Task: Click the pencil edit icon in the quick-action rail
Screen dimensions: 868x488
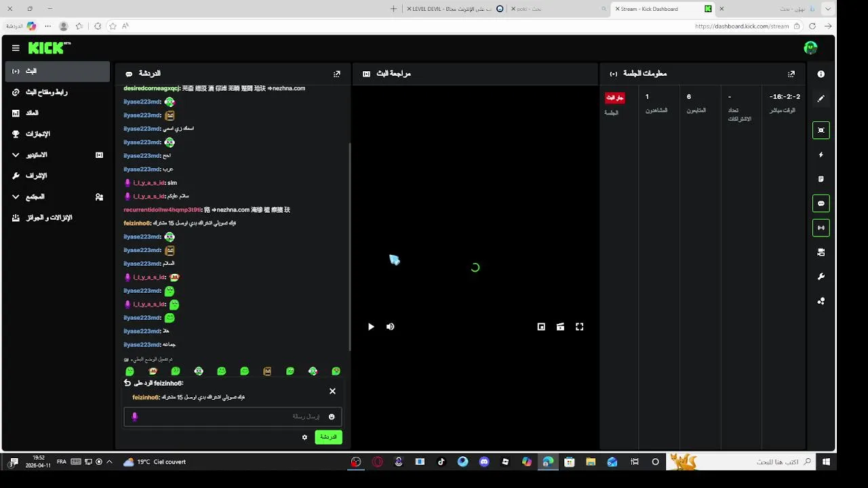Action: coord(821,98)
